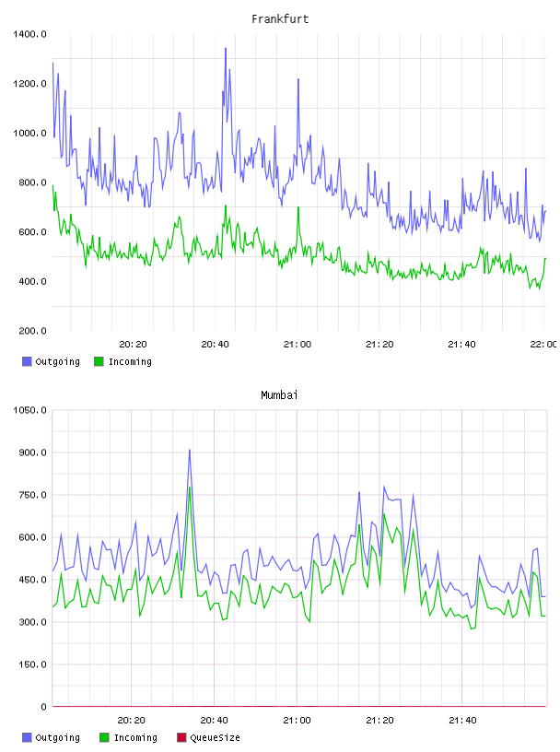Screen dimensions: 560x752
Task: Click the 450.0 y-axis value on Mumbai chart
Action: pyautogui.click(x=32, y=580)
